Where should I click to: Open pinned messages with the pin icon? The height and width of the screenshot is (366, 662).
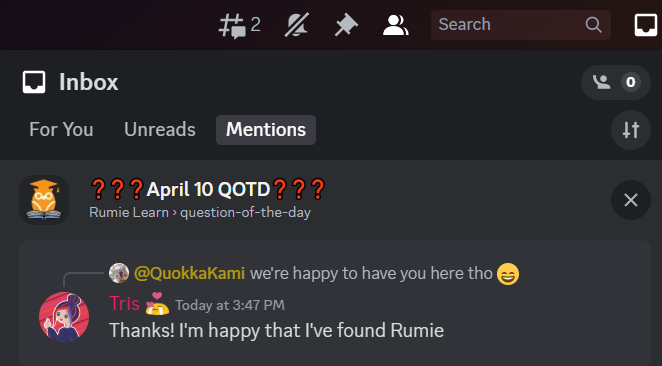click(346, 25)
